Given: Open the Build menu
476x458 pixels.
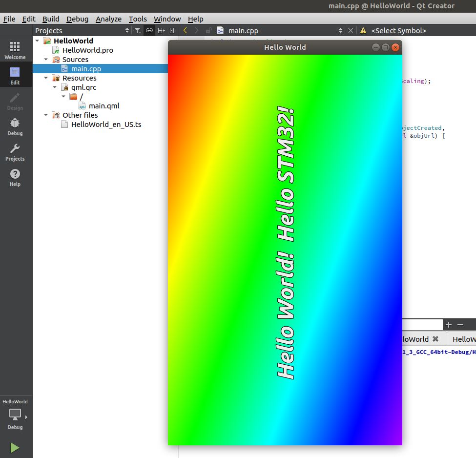Looking at the screenshot, I should (x=51, y=19).
